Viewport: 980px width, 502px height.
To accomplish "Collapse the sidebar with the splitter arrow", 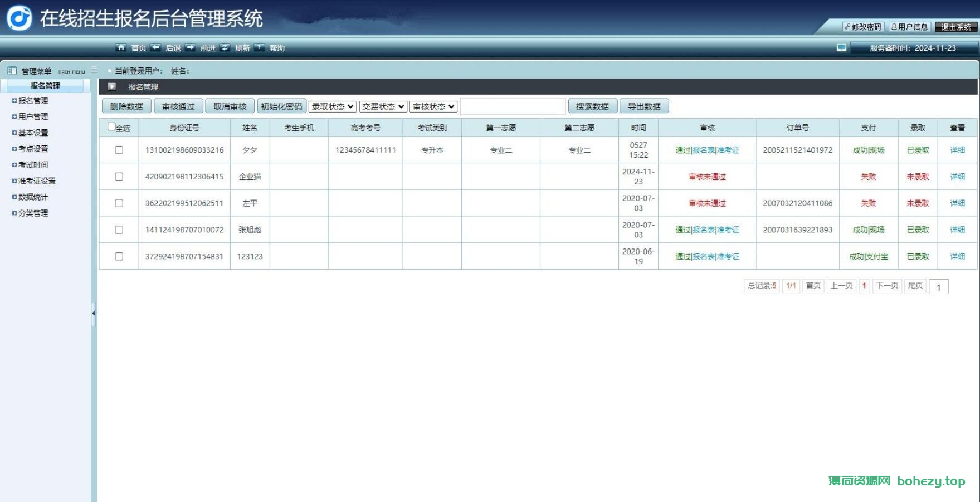I will [x=93, y=313].
